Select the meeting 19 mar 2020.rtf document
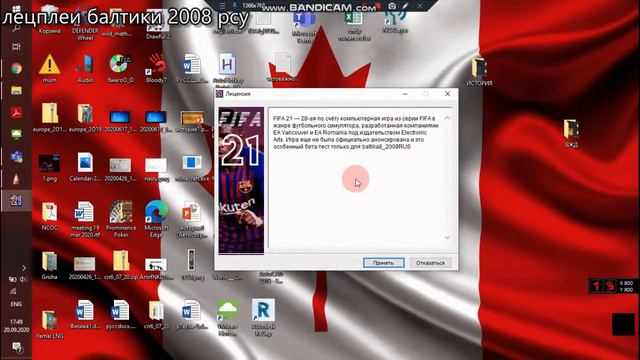Image resolution: width=640 pixels, height=360 pixels. point(84,219)
